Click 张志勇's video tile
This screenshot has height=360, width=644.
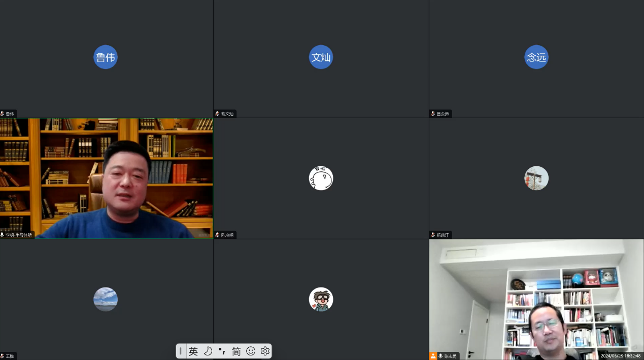click(536, 299)
